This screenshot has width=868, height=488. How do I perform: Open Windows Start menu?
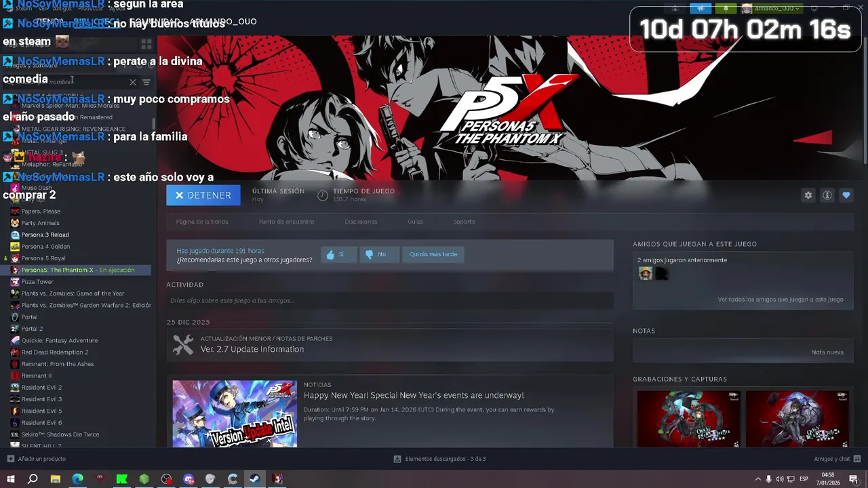pyautogui.click(x=10, y=479)
